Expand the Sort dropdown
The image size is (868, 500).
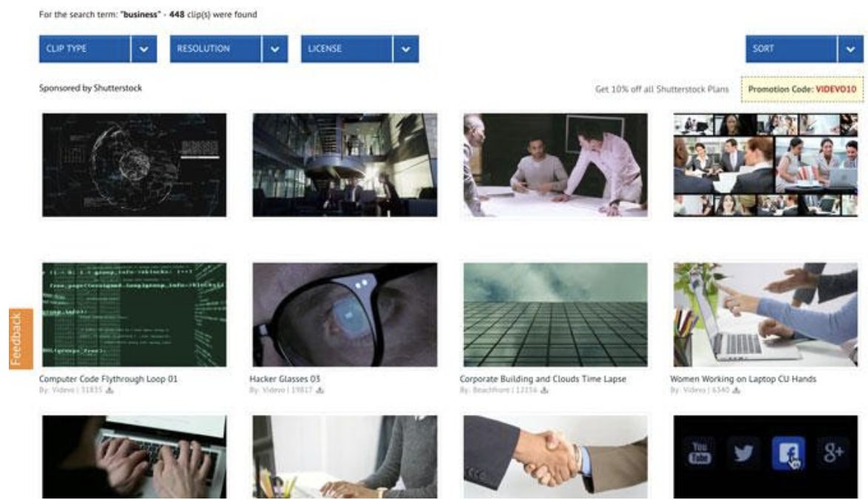804,49
